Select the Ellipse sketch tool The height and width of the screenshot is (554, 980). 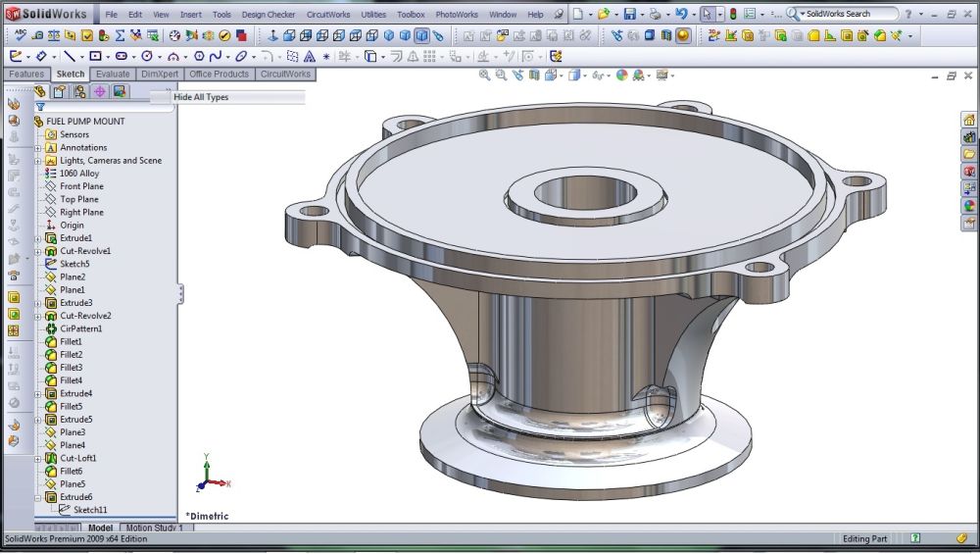pos(241,56)
